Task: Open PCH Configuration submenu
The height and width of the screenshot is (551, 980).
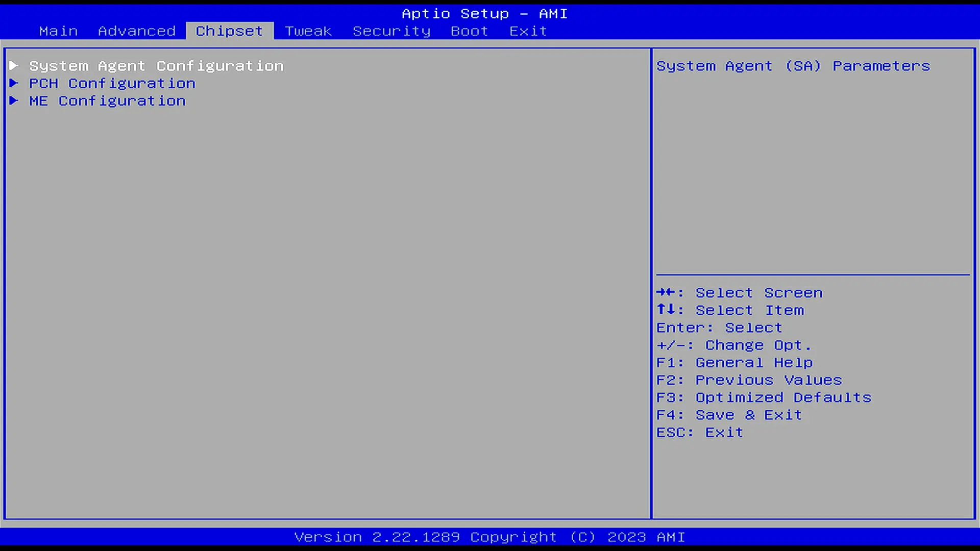Action: 112,83
